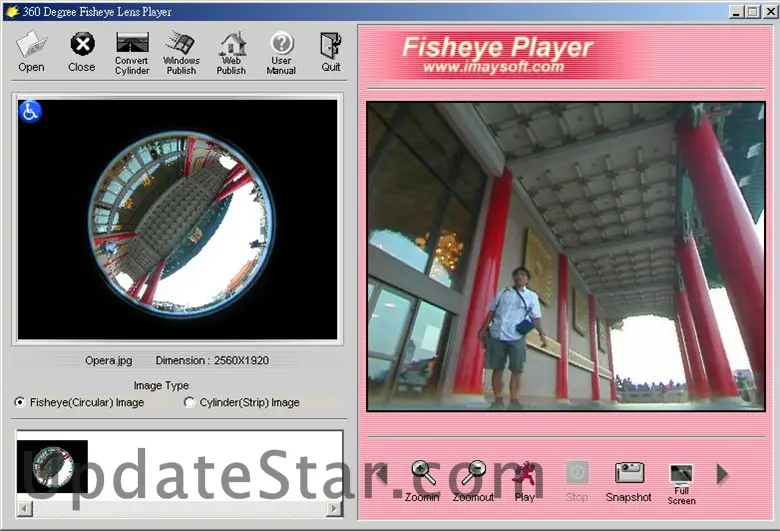
Task: Select Fisheye(Circular) Image radio button
Action: (21, 402)
